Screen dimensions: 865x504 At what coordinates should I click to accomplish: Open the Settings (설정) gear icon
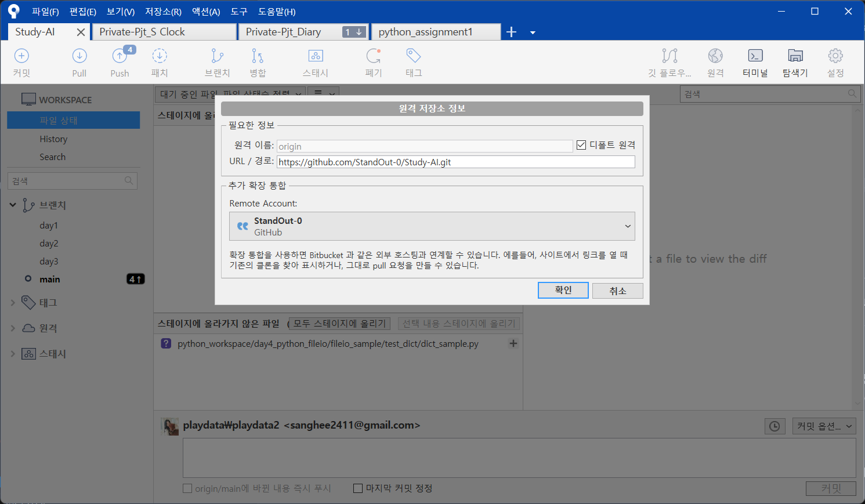click(x=835, y=62)
